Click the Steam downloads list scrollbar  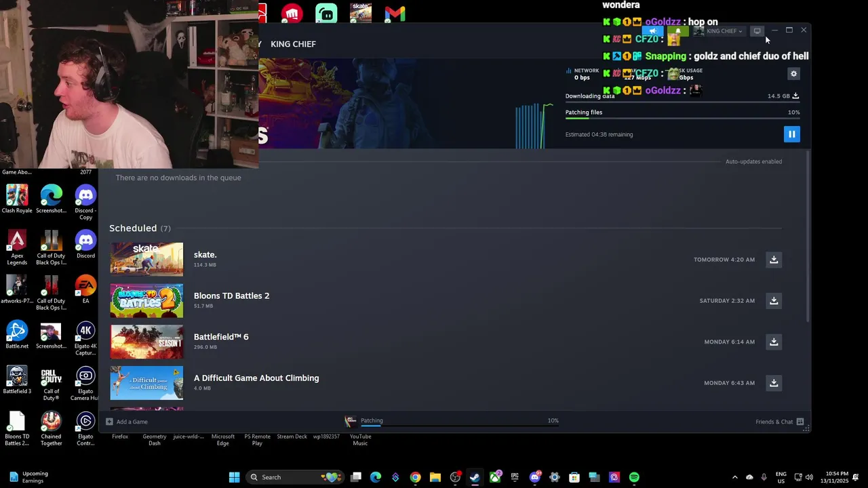click(807, 237)
